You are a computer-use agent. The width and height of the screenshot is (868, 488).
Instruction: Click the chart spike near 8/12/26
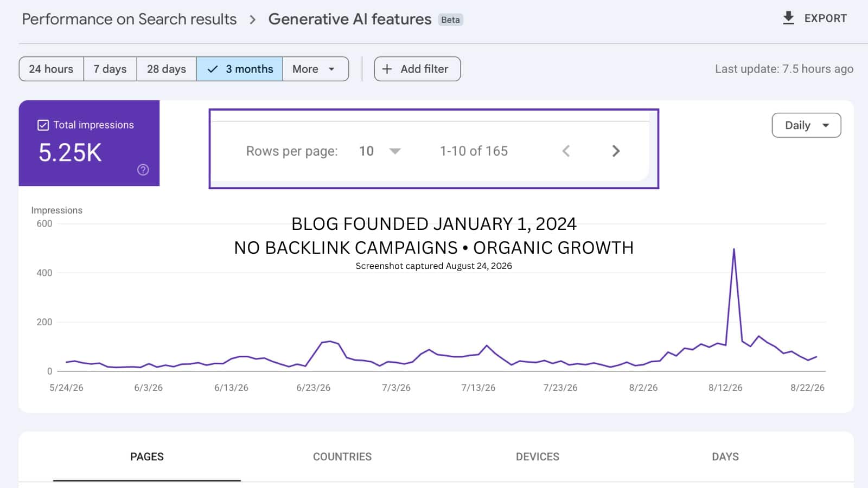(x=734, y=249)
